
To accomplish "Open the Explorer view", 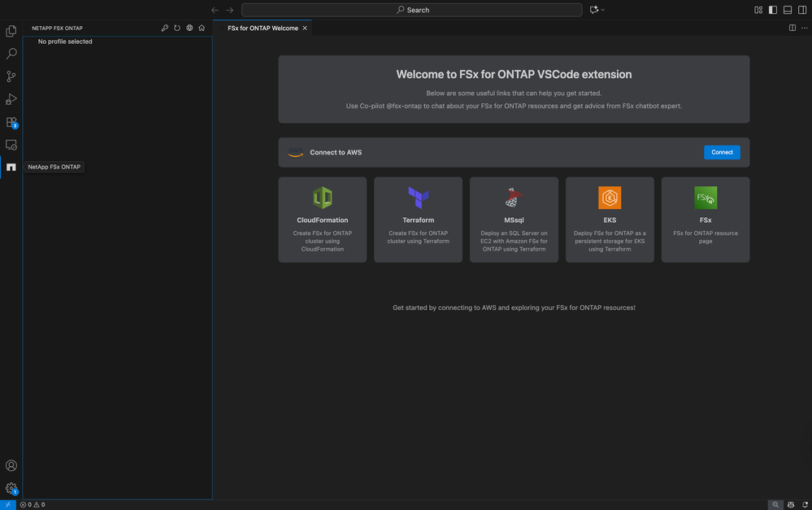I will 11,31.
